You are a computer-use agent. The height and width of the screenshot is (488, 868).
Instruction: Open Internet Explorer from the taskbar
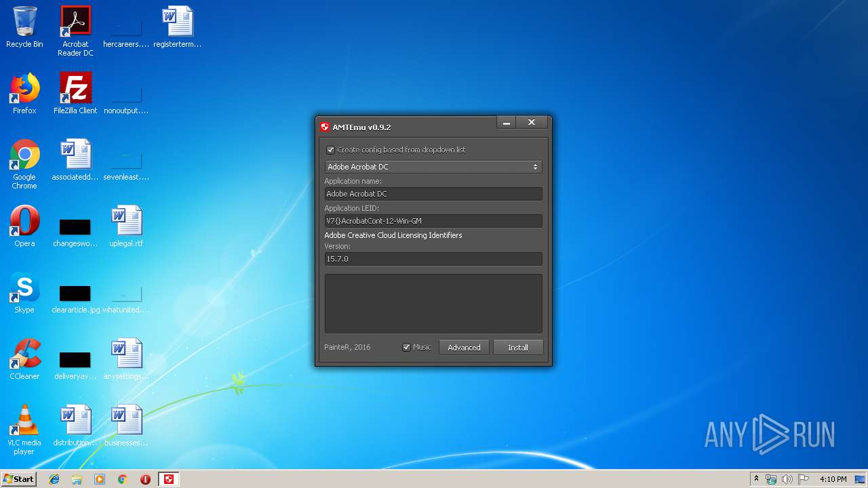[x=54, y=479]
